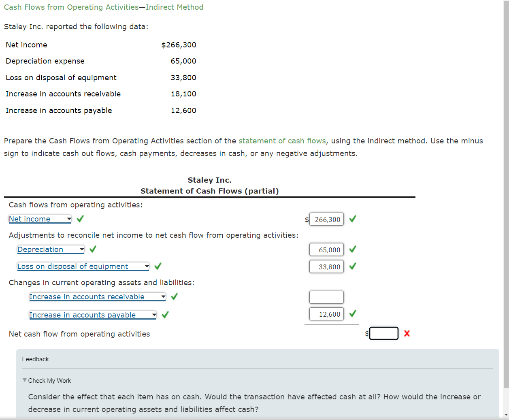Open the Net income dropdown
This screenshot has height=420, width=509.
[40, 219]
